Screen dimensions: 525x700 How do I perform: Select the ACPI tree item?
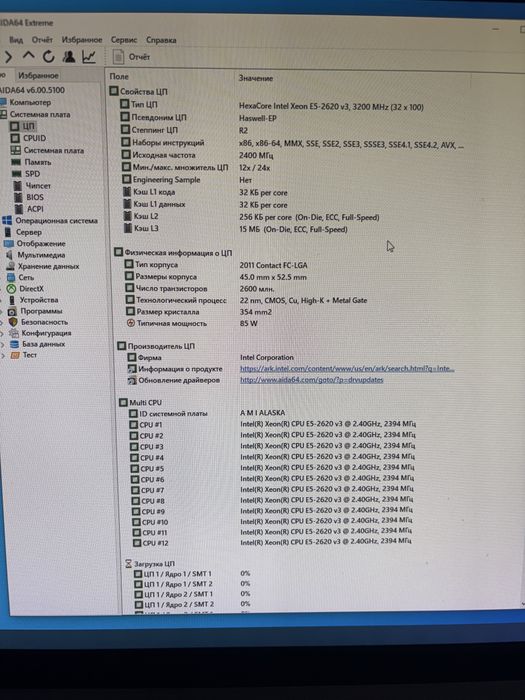click(29, 208)
